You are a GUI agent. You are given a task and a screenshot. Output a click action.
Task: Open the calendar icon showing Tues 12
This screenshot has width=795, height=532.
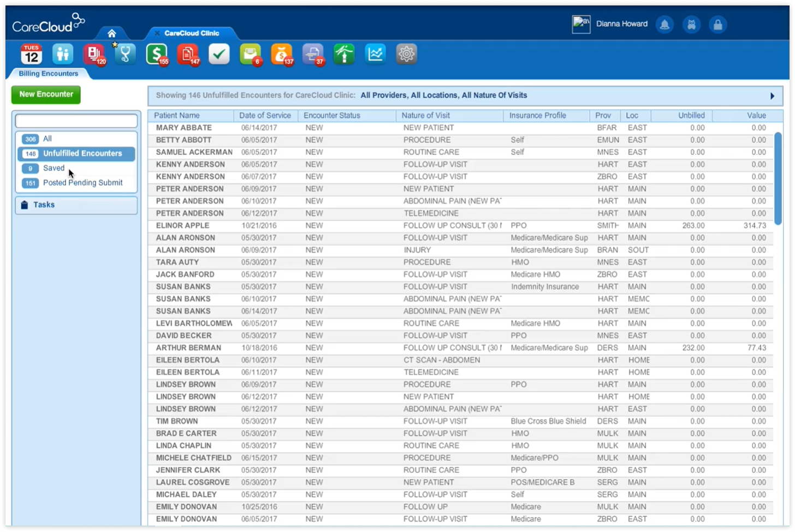click(32, 54)
